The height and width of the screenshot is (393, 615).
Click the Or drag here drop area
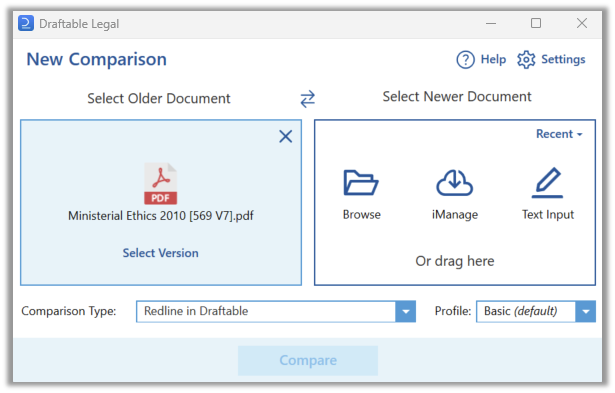(455, 261)
